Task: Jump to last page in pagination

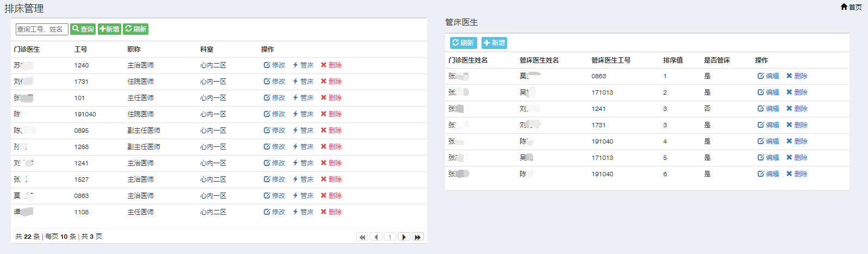Action: coord(417,237)
